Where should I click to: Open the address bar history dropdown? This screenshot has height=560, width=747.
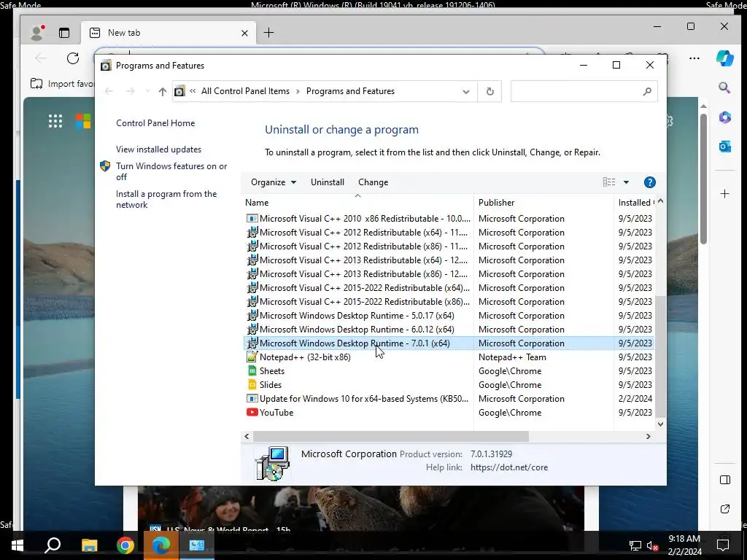pos(466,91)
